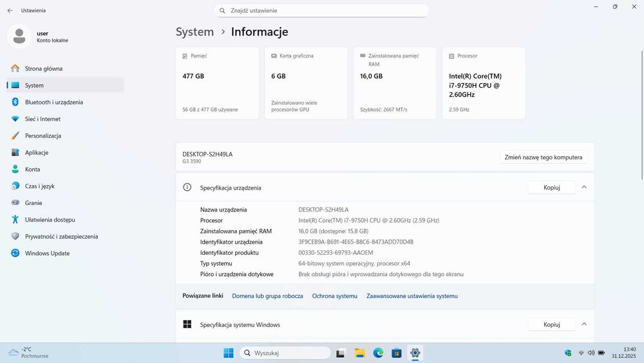Viewport: 644px width, 363px height.
Task: Click System in the breadcrumb
Action: coord(194,32)
